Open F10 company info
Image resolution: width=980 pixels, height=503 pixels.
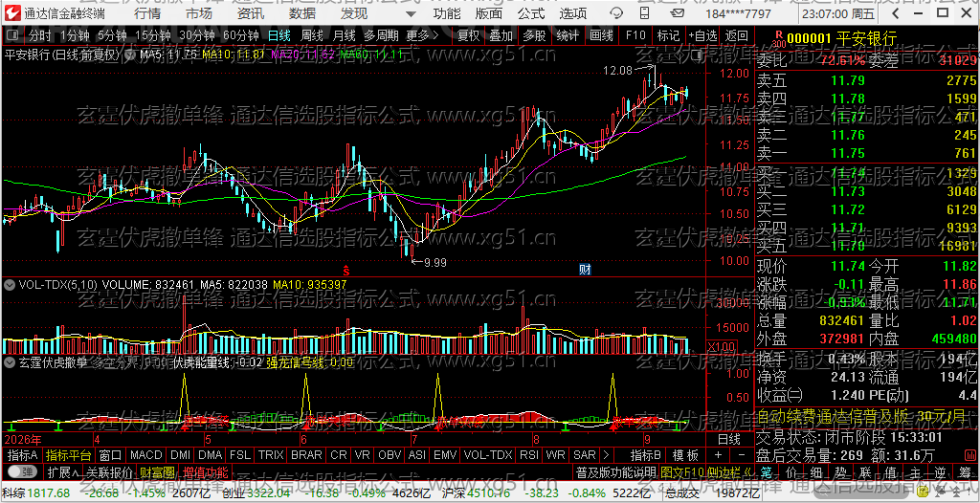(x=635, y=36)
